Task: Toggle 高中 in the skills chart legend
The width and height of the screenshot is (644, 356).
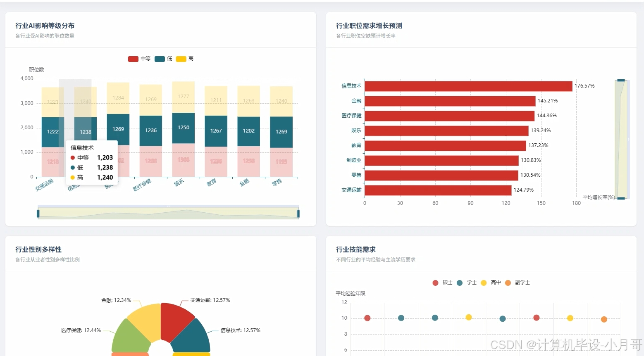Action: click(491, 282)
